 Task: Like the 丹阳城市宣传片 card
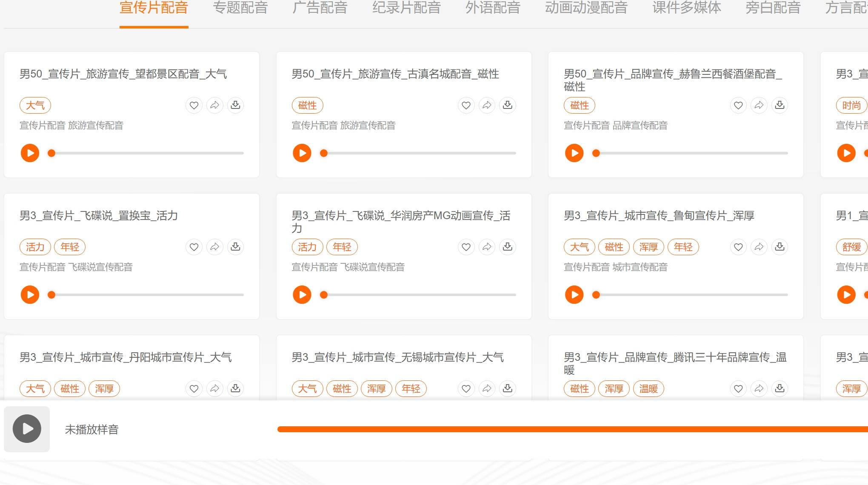194,388
